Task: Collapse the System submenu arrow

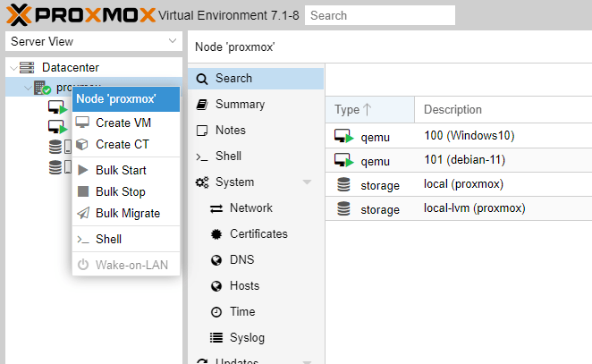Action: [x=307, y=182]
